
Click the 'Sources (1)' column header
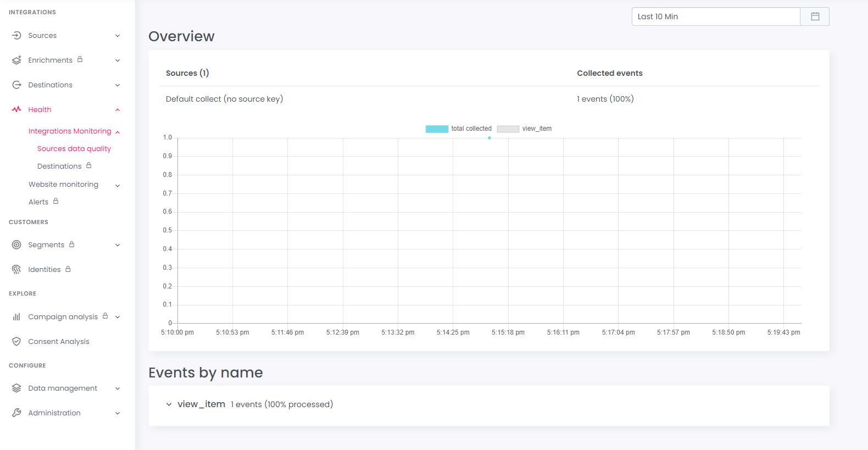[x=187, y=73]
